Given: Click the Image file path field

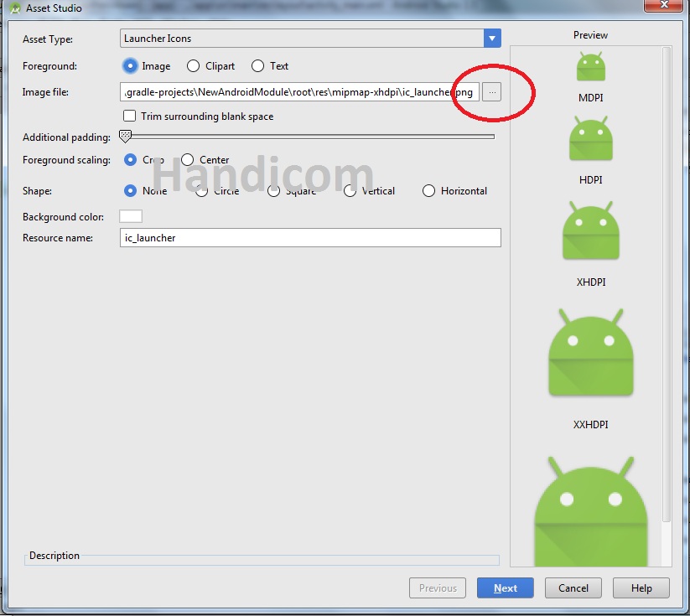Looking at the screenshot, I should click(299, 92).
